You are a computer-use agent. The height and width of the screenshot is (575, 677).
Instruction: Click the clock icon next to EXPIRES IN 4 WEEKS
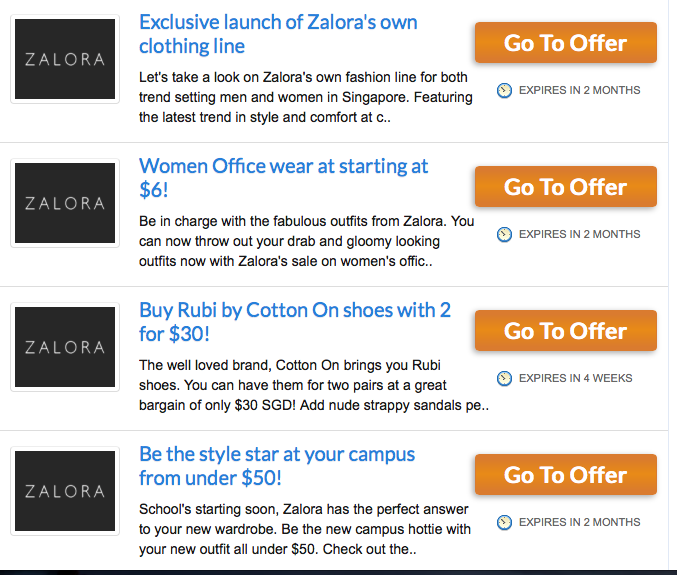coord(504,378)
